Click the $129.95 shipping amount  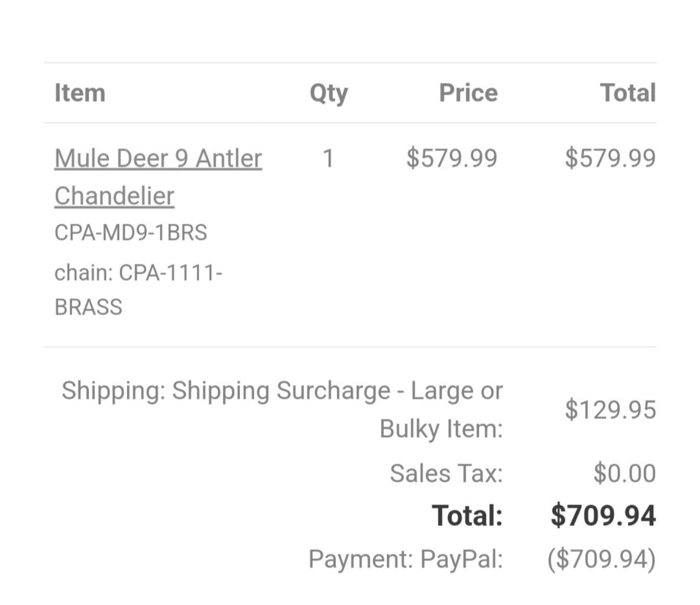pyautogui.click(x=610, y=410)
